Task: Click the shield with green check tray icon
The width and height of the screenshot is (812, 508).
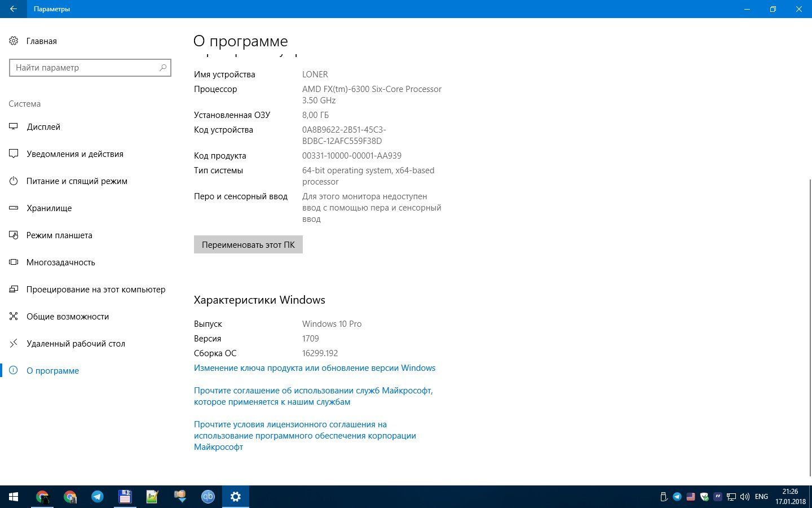Action: [x=704, y=497]
